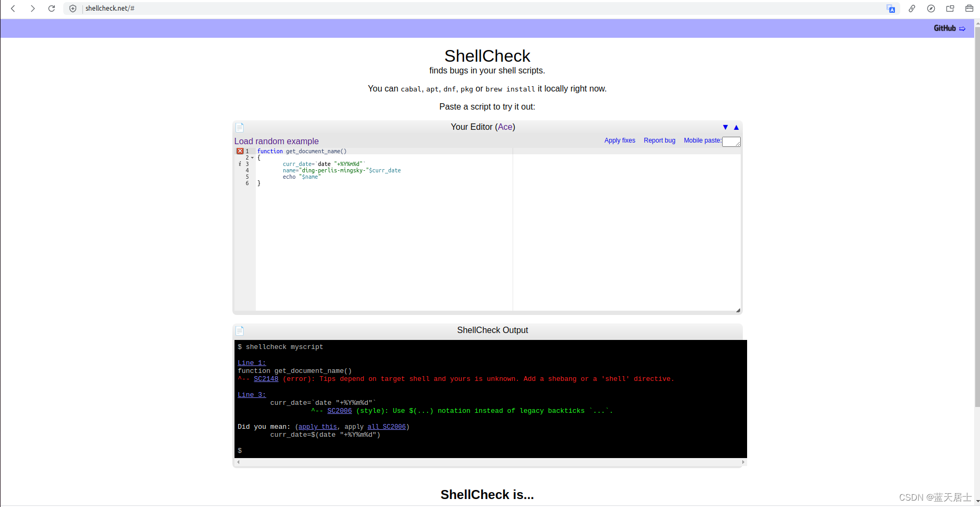Click the document icon on the ShellCheck Output header
The width and height of the screenshot is (980, 507).
pos(239,330)
